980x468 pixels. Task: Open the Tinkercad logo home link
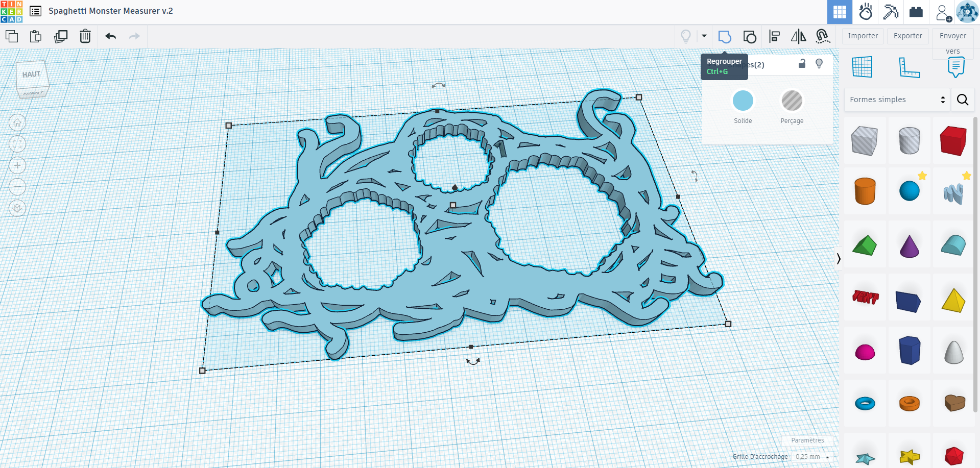tap(12, 12)
